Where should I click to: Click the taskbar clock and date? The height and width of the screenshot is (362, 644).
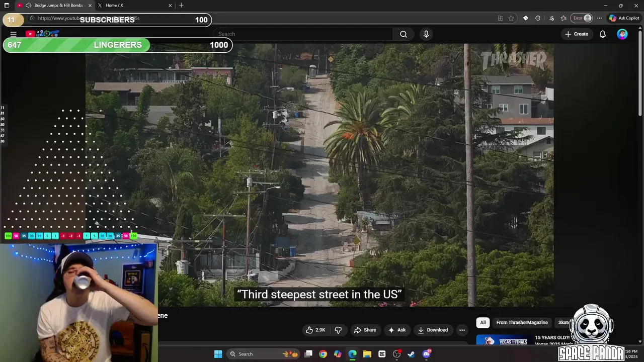click(x=631, y=353)
